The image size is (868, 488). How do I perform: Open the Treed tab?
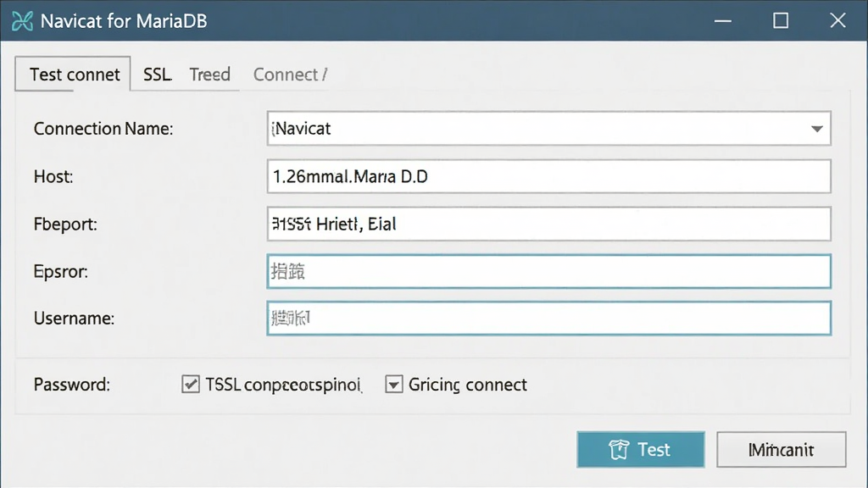point(210,75)
